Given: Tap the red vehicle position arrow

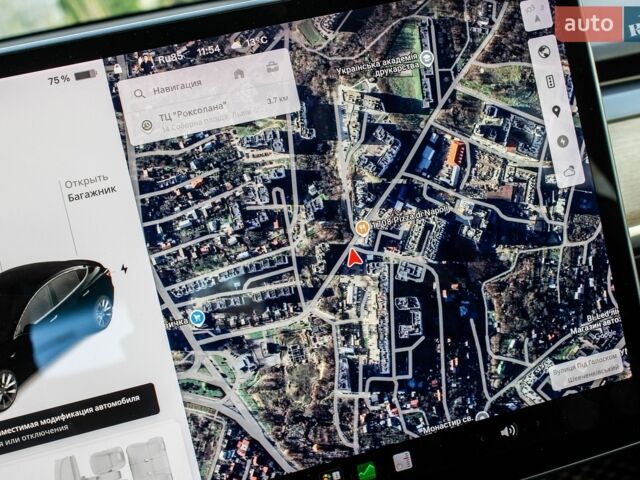Looking at the screenshot, I should tap(354, 258).
